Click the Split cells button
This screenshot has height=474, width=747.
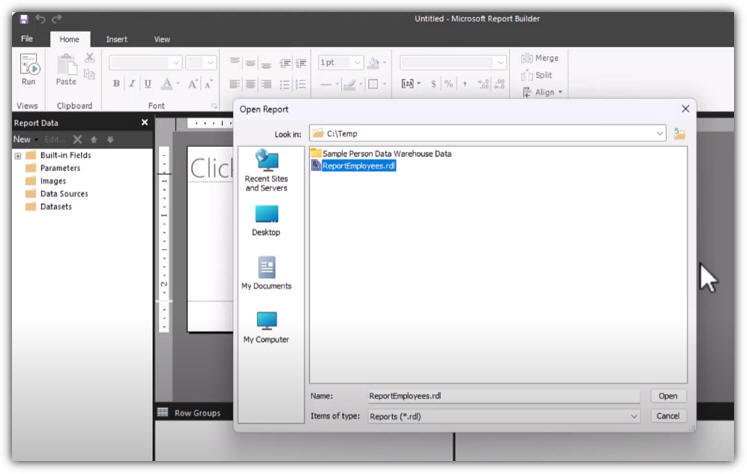[x=536, y=75]
